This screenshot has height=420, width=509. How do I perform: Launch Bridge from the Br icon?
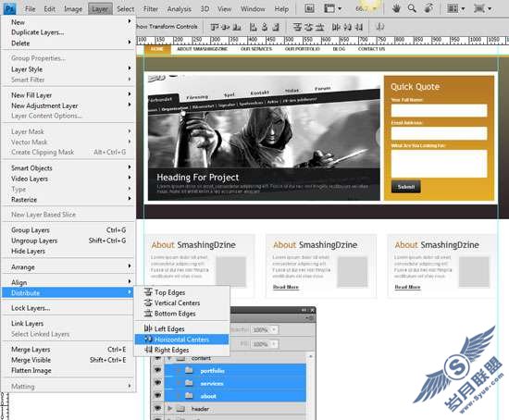point(309,8)
